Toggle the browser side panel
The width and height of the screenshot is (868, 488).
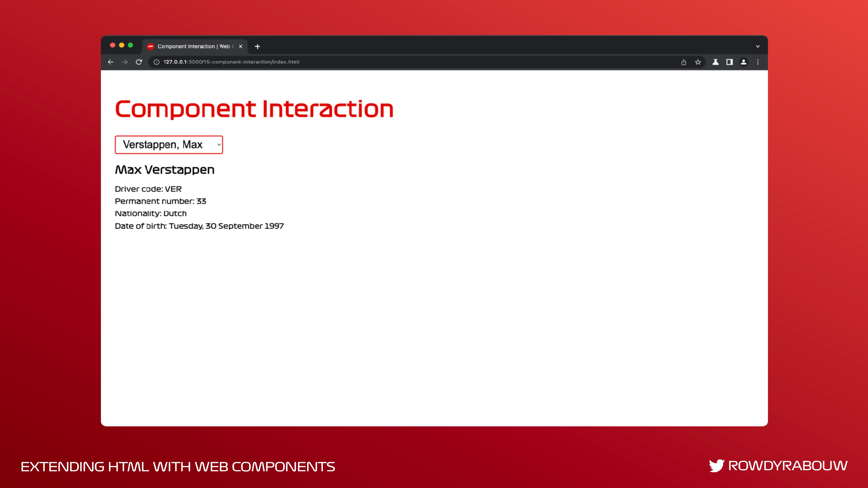click(730, 62)
